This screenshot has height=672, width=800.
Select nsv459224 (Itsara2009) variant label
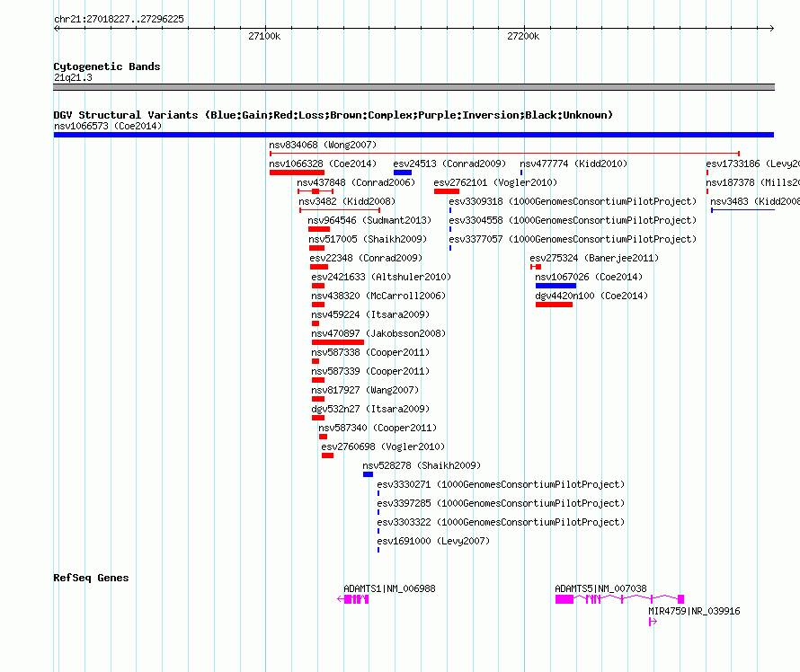point(370,314)
